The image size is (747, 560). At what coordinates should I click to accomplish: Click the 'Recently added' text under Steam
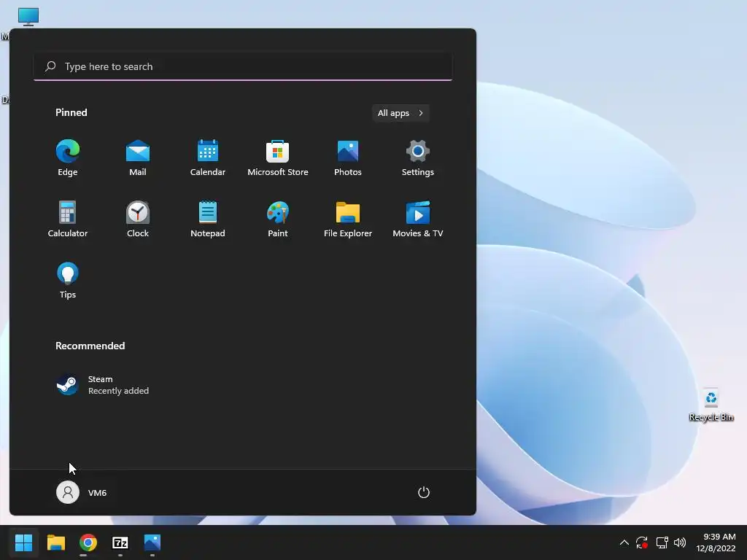click(118, 391)
